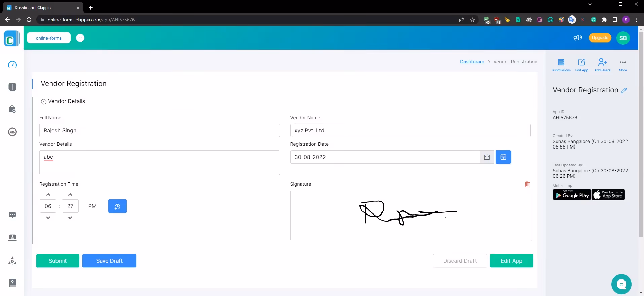Click the Vendor Details text area
This screenshot has height=296, width=644.
[x=160, y=163]
